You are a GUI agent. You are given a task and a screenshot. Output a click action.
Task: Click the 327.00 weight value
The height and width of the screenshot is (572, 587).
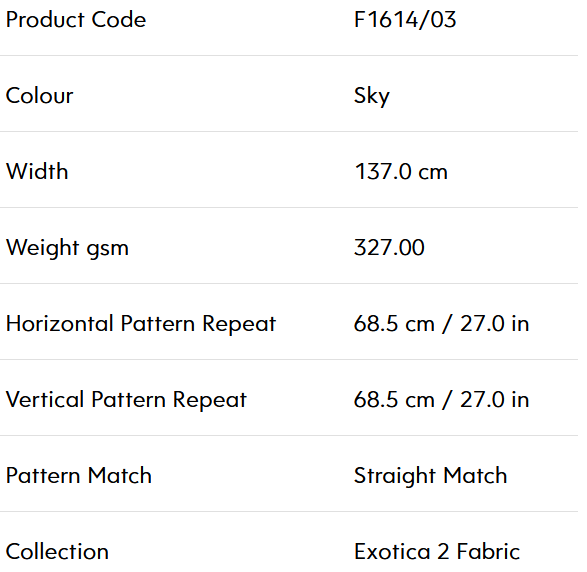[389, 247]
